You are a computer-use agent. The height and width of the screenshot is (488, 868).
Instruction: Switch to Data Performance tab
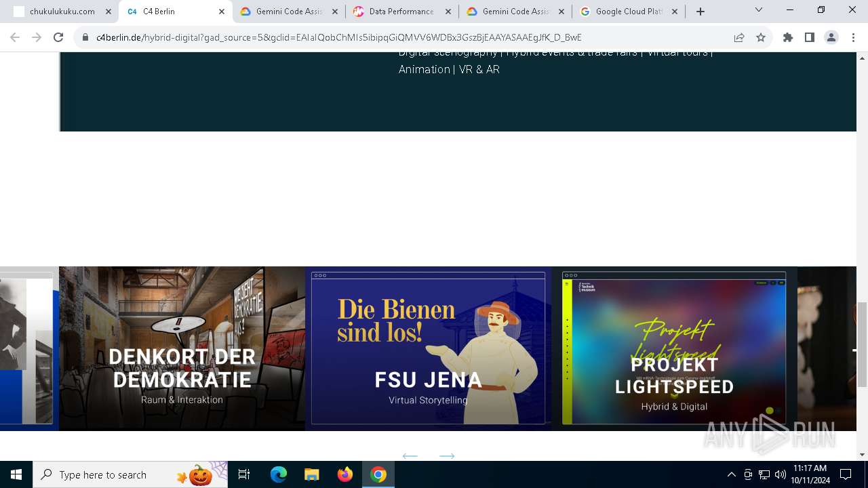(x=402, y=12)
